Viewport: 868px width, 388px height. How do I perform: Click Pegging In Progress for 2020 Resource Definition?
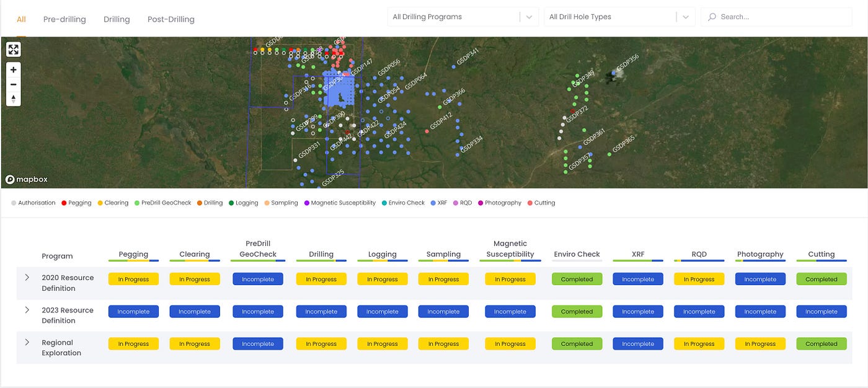(133, 280)
